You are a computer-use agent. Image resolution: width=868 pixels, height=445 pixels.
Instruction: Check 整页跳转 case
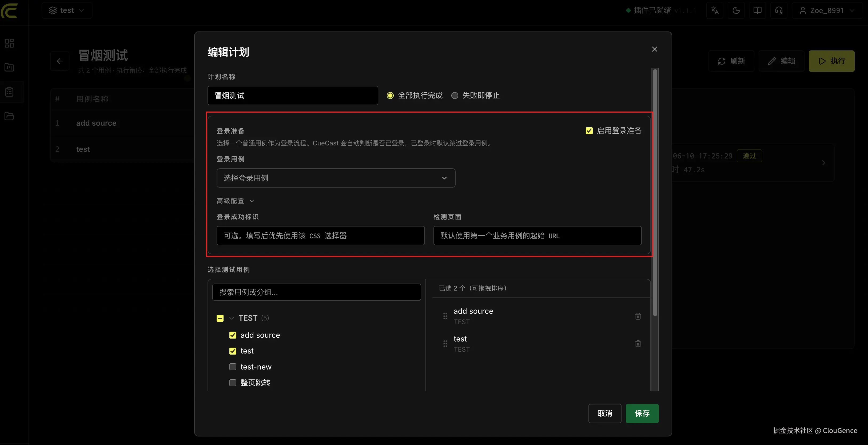pos(233,383)
